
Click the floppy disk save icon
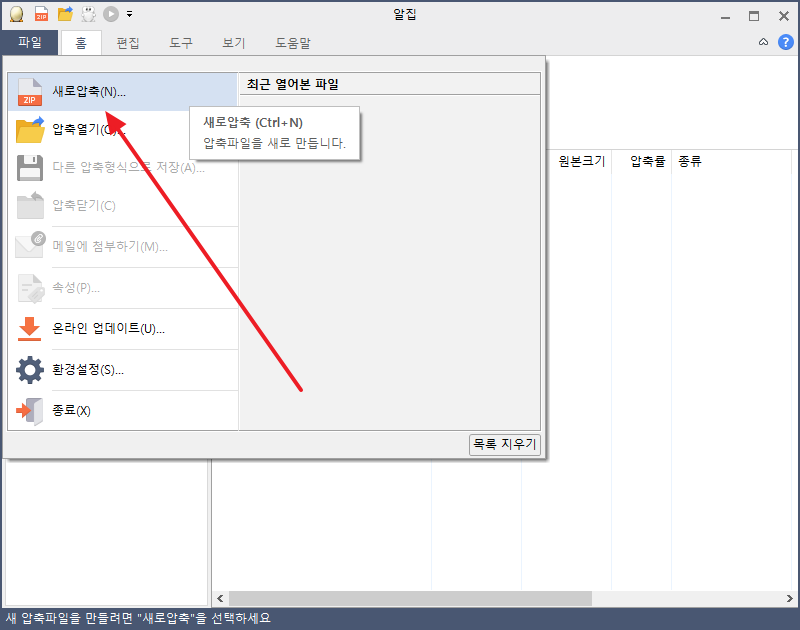[30, 168]
